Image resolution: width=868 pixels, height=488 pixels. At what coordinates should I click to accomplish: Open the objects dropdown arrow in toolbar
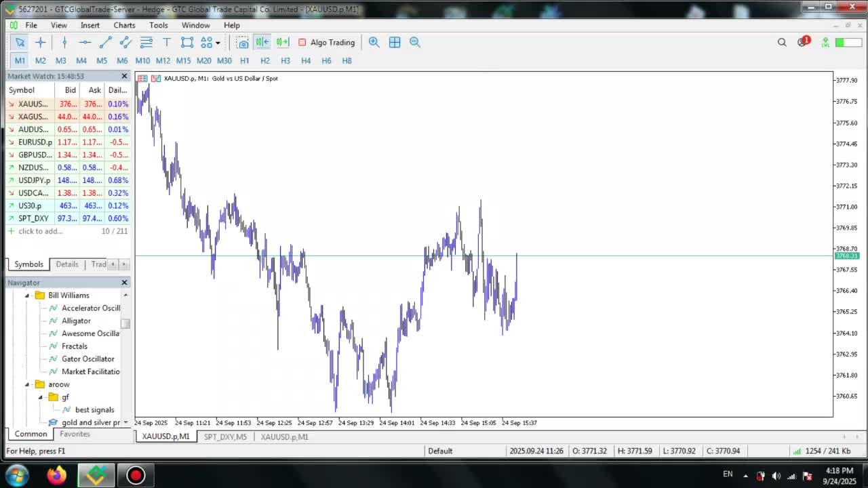218,43
